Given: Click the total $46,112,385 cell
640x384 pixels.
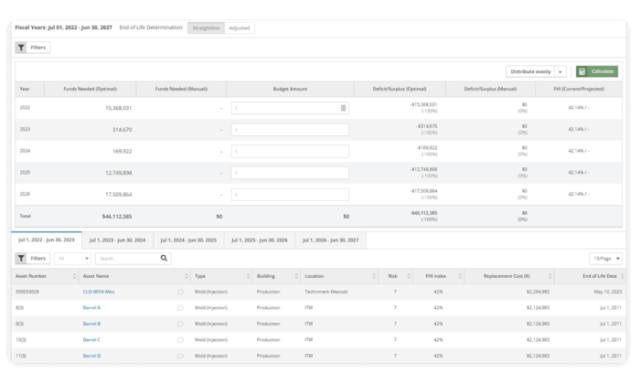Looking at the screenshot, I should pyautogui.click(x=117, y=216).
